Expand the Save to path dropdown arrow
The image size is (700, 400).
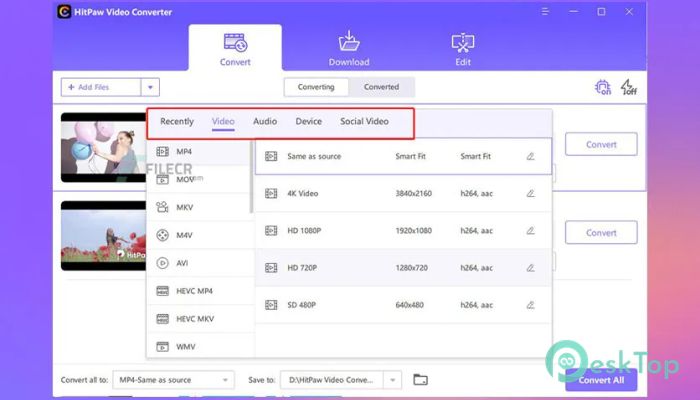pyautogui.click(x=392, y=380)
